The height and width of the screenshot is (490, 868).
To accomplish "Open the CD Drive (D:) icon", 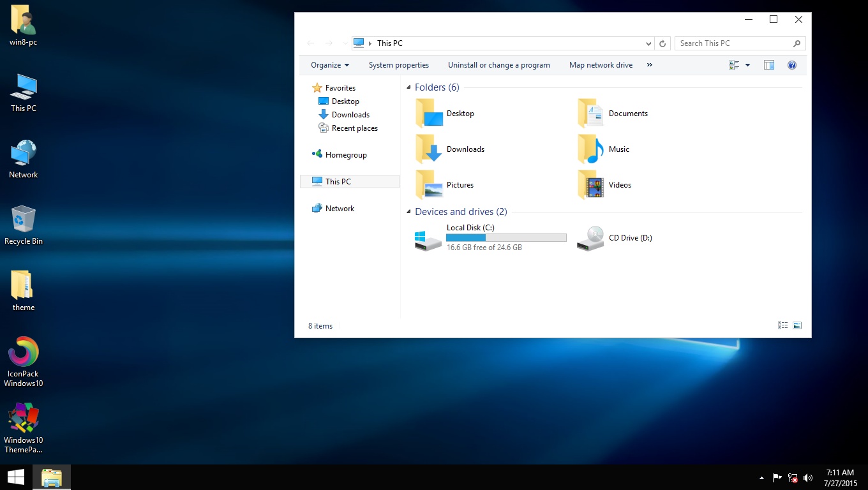I will tap(590, 237).
